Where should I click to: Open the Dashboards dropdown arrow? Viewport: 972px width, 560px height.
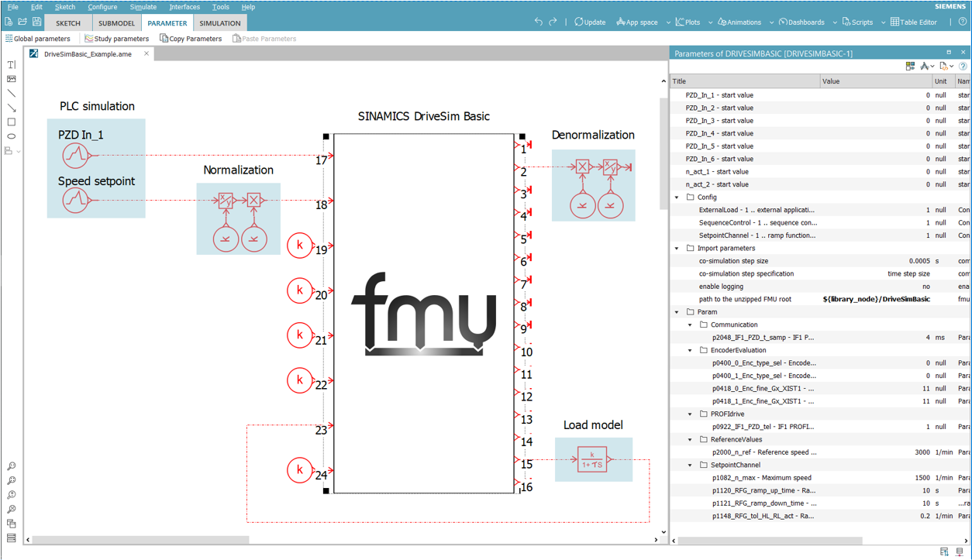835,22
